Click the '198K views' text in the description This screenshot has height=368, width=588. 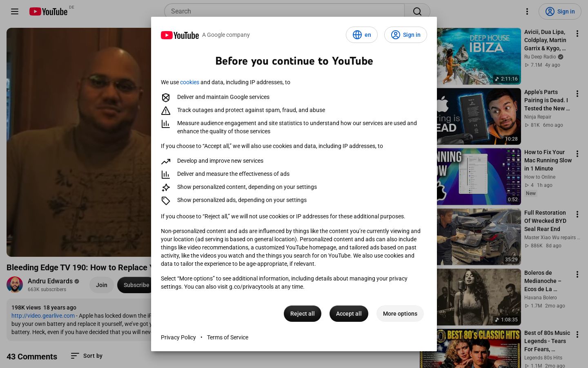tap(26, 307)
